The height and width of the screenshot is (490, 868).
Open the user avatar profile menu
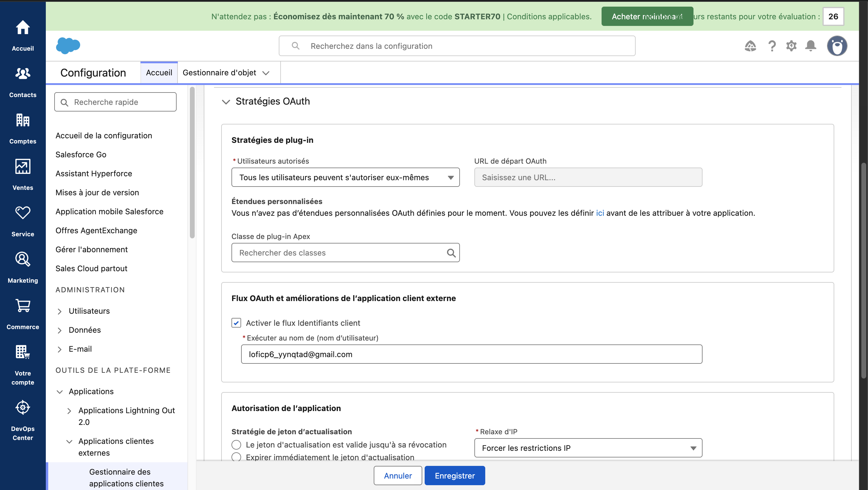837,46
